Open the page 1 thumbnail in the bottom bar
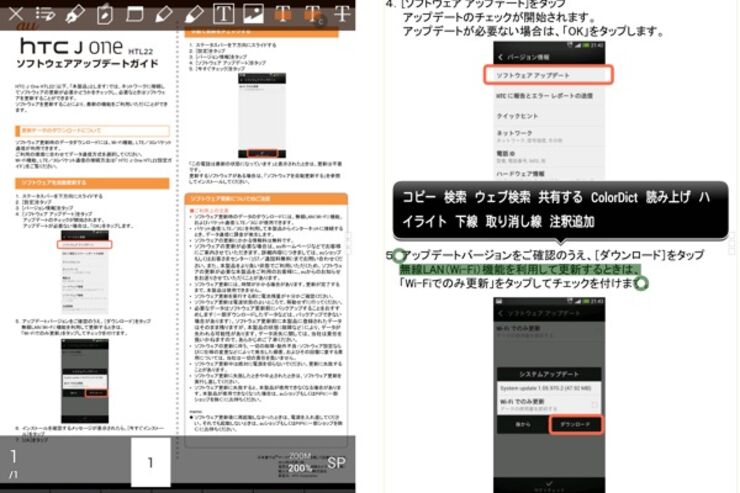 tap(150, 462)
